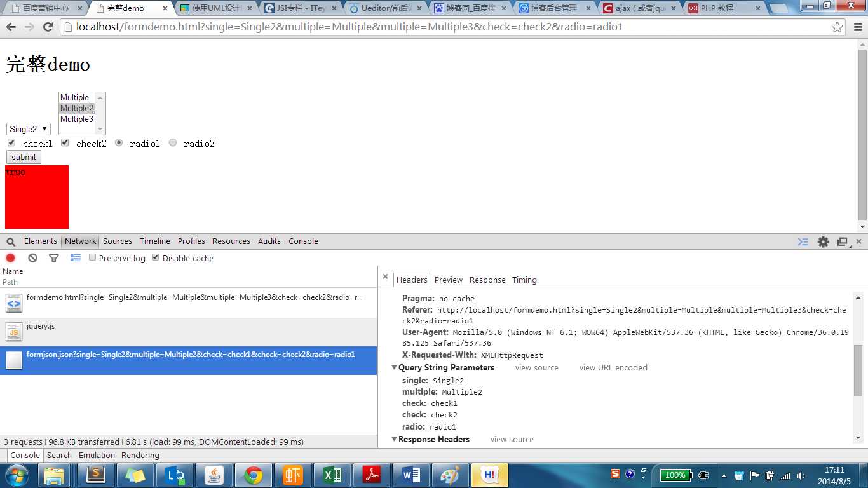Click the red result box showing true

click(37, 197)
